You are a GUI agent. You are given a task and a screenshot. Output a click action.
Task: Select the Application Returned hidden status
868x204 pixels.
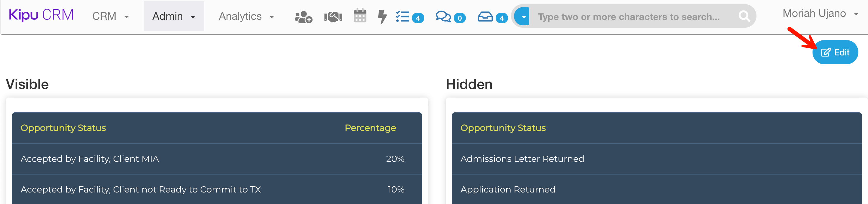(x=507, y=189)
